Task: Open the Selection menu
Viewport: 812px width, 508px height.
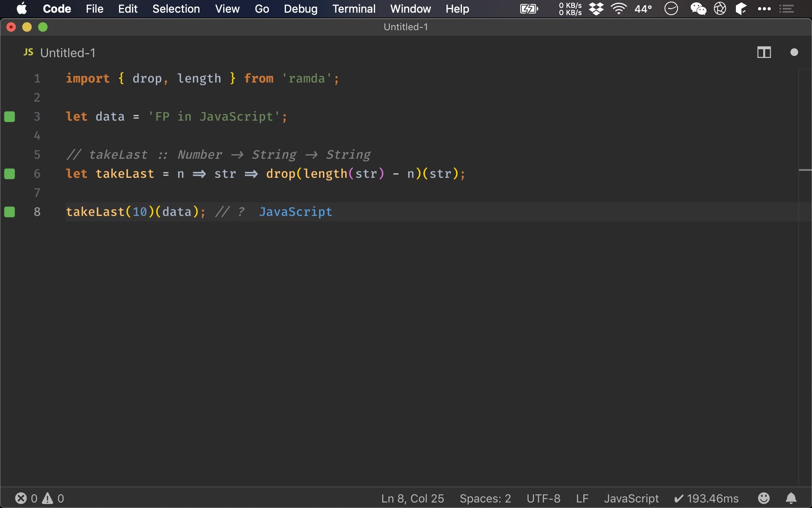Action: (x=176, y=9)
